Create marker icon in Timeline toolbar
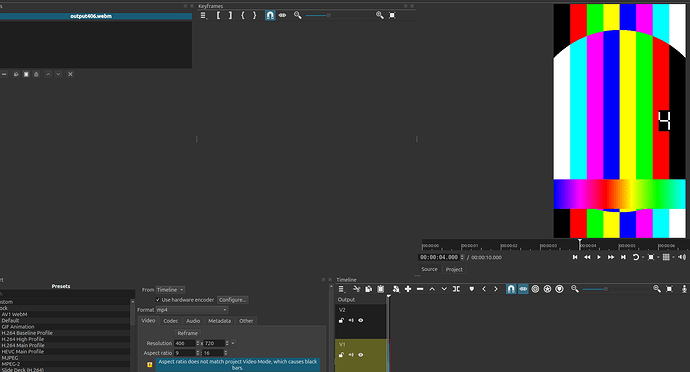The image size is (690, 372). (x=472, y=289)
